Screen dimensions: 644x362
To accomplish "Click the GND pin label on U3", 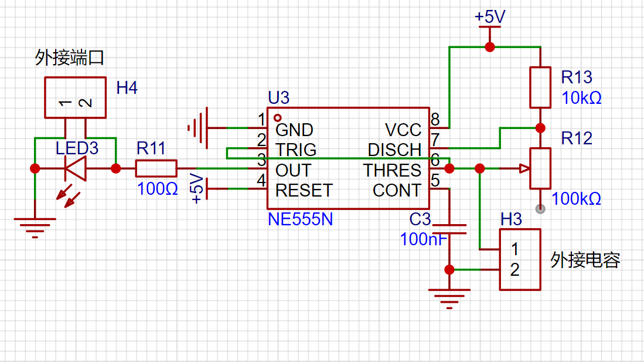I will 294,130.
